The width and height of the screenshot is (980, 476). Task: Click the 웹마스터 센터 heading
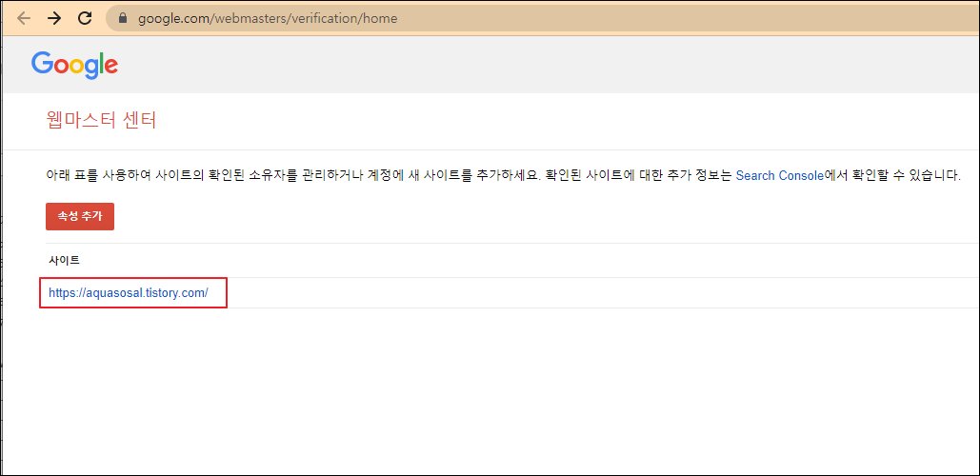point(101,119)
